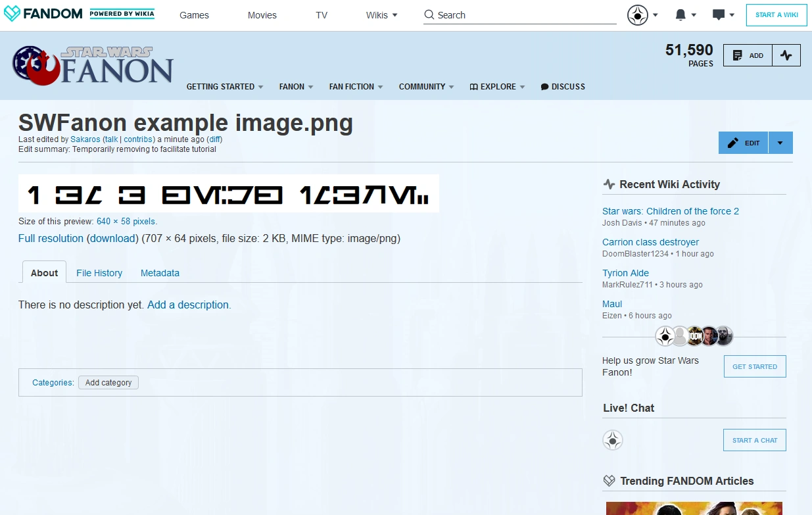Click the EDIT pencil button
Screen dimensions: 812x515
pyautogui.click(x=743, y=143)
